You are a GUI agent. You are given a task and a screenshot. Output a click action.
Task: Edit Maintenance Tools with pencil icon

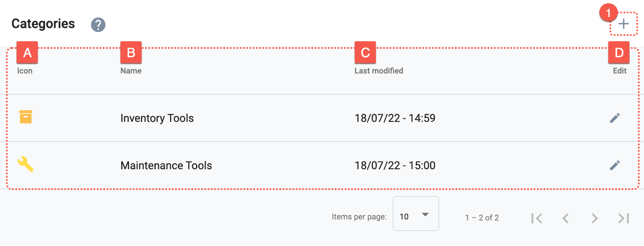[x=615, y=165]
